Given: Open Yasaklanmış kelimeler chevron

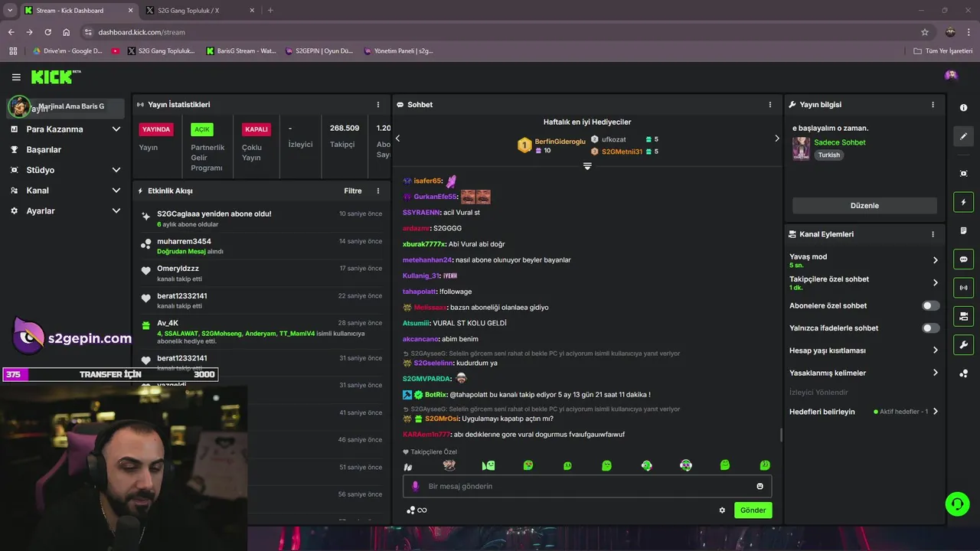Looking at the screenshot, I should pyautogui.click(x=935, y=373).
